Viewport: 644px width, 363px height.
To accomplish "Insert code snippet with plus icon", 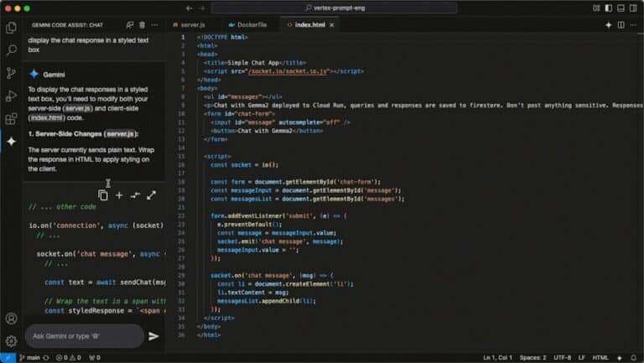I will point(119,195).
